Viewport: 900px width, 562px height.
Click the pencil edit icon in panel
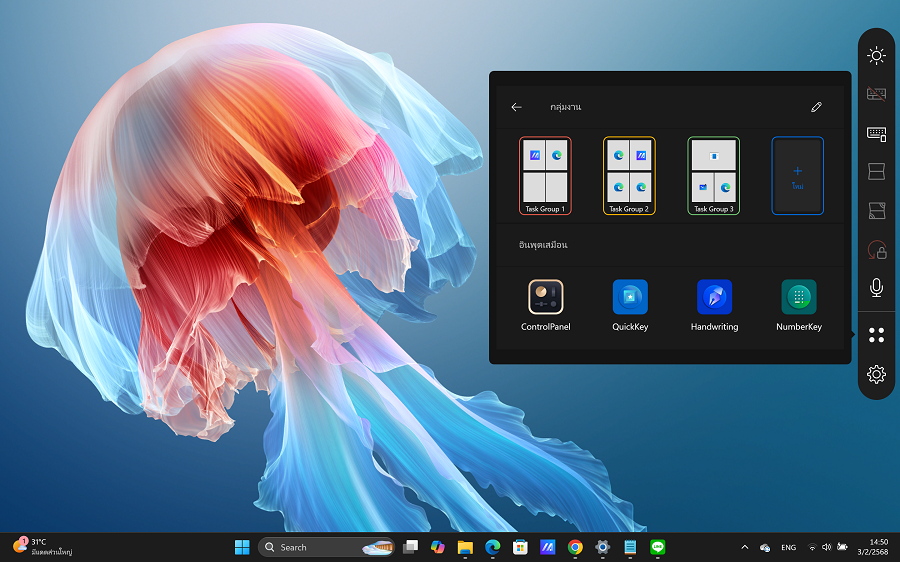coord(816,107)
